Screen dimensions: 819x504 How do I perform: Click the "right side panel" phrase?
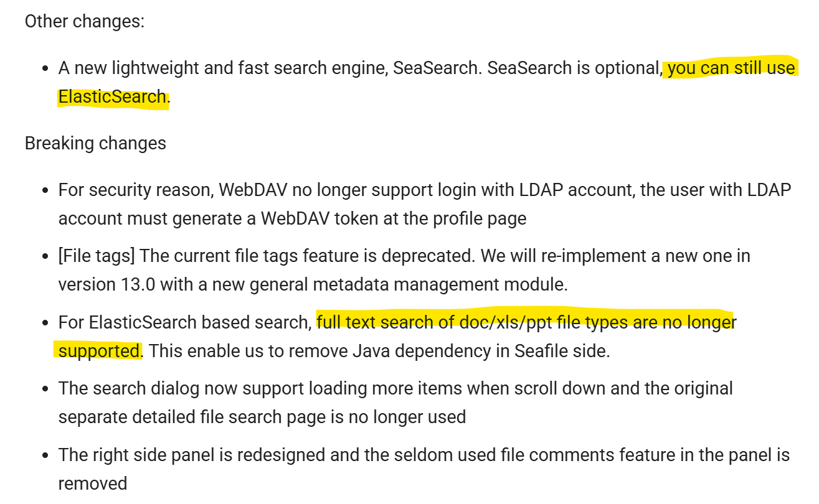click(152, 455)
